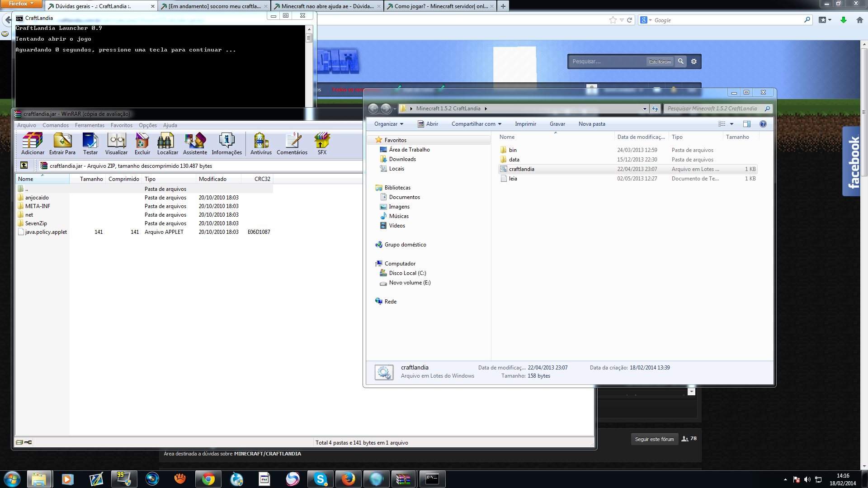
Task: Click the Explorer forward navigation arrow
Action: 386,109
